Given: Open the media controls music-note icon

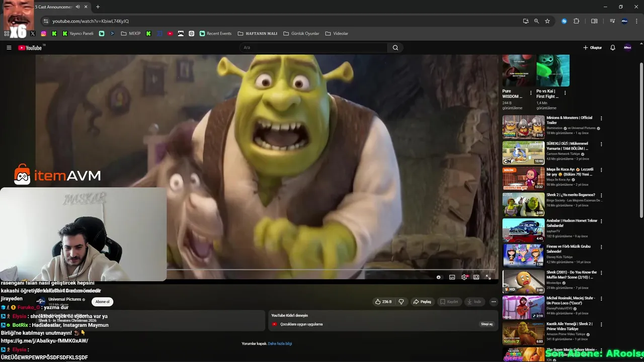Looking at the screenshot, I should tap(612, 21).
